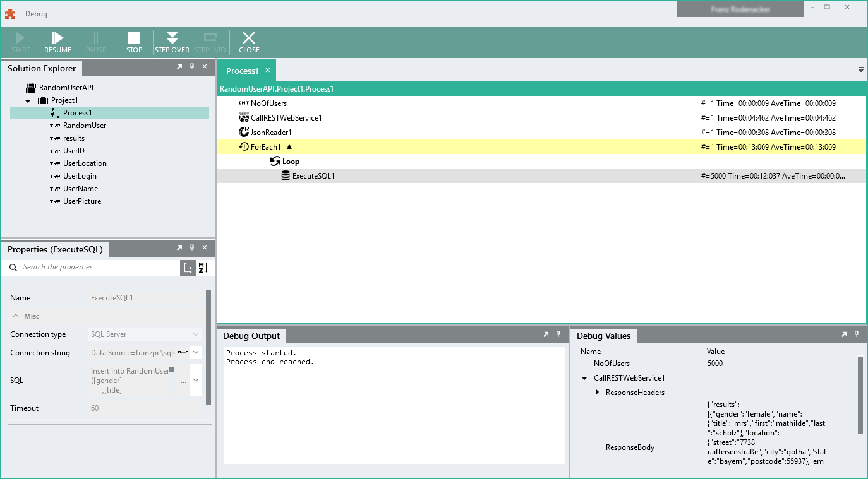Switch to the Process1 tab
This screenshot has width=868, height=479.
click(x=243, y=71)
